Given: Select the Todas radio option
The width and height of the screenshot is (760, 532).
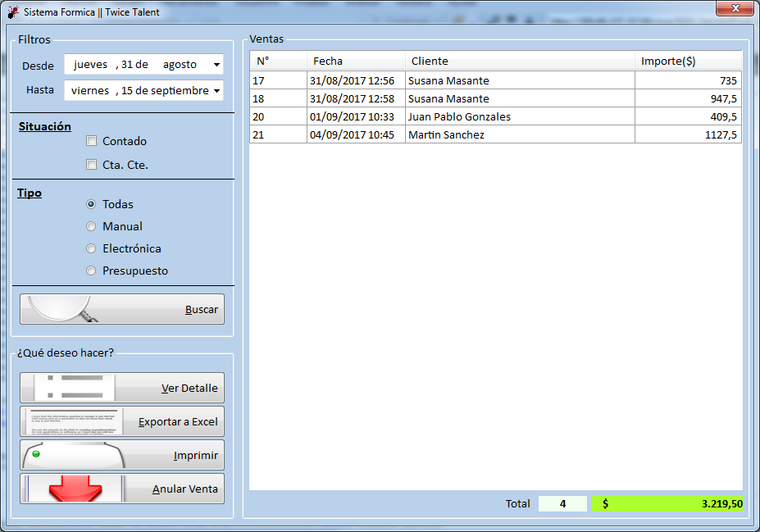Looking at the screenshot, I should click(91, 204).
